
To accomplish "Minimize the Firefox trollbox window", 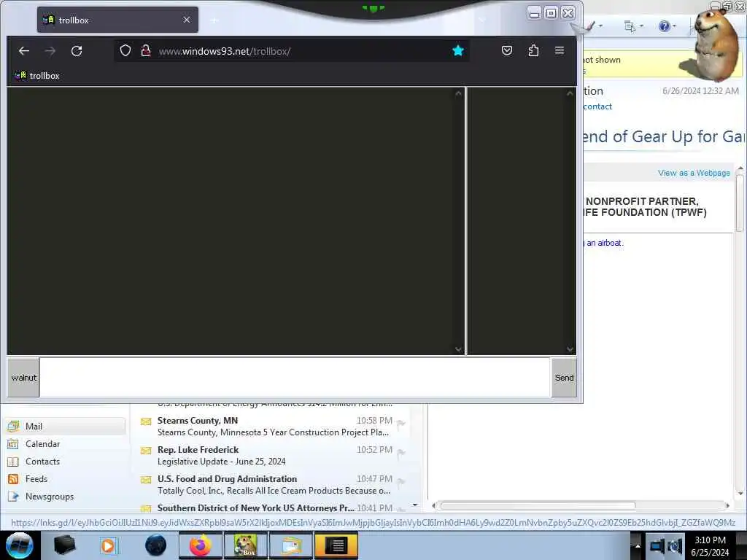I will click(x=535, y=13).
